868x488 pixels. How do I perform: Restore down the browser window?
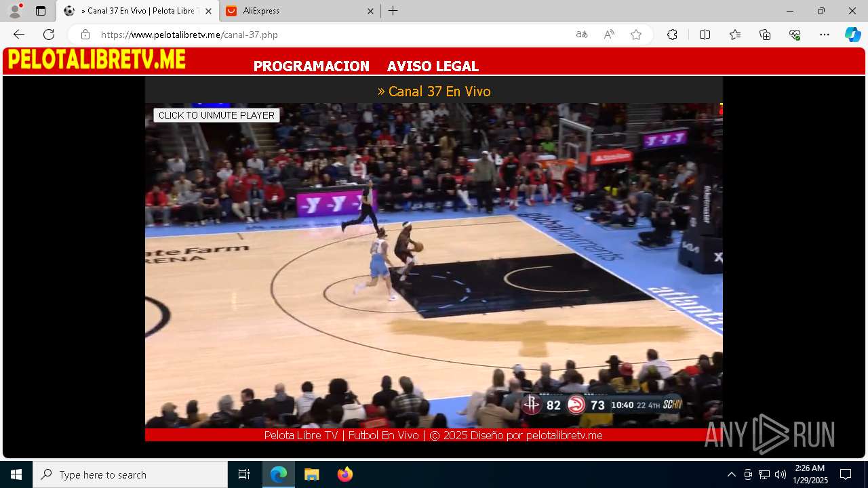[x=821, y=11]
